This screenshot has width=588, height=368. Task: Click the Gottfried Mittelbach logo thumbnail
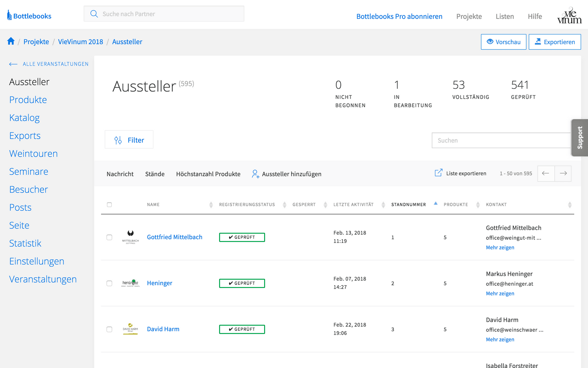(x=130, y=237)
